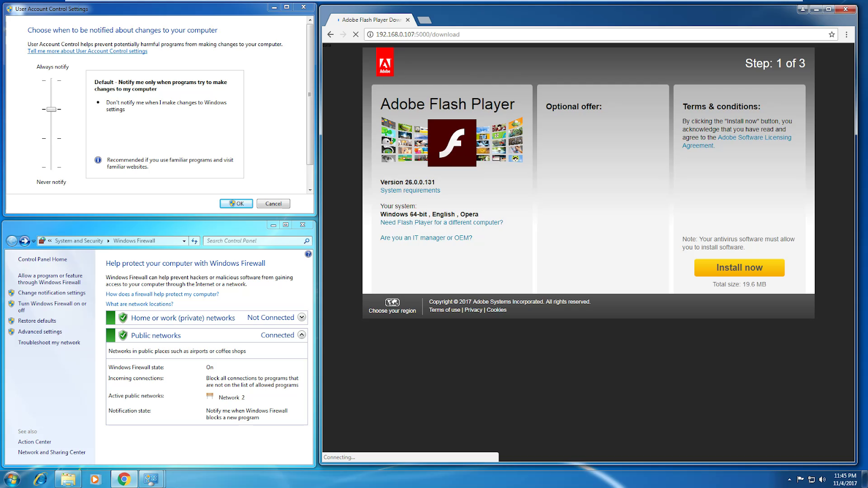
Task: Click the UAC notification level slider thumb
Action: 51,109
